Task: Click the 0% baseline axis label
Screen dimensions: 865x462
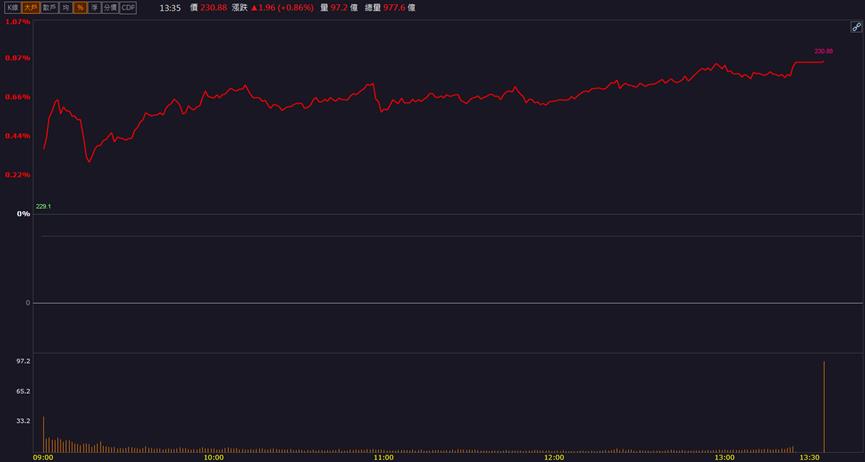Action: (x=24, y=214)
